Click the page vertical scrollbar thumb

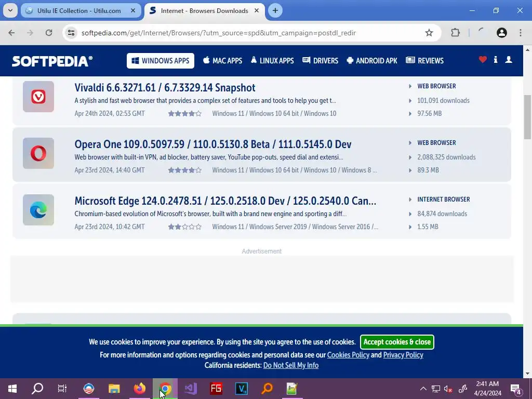click(x=527, y=117)
